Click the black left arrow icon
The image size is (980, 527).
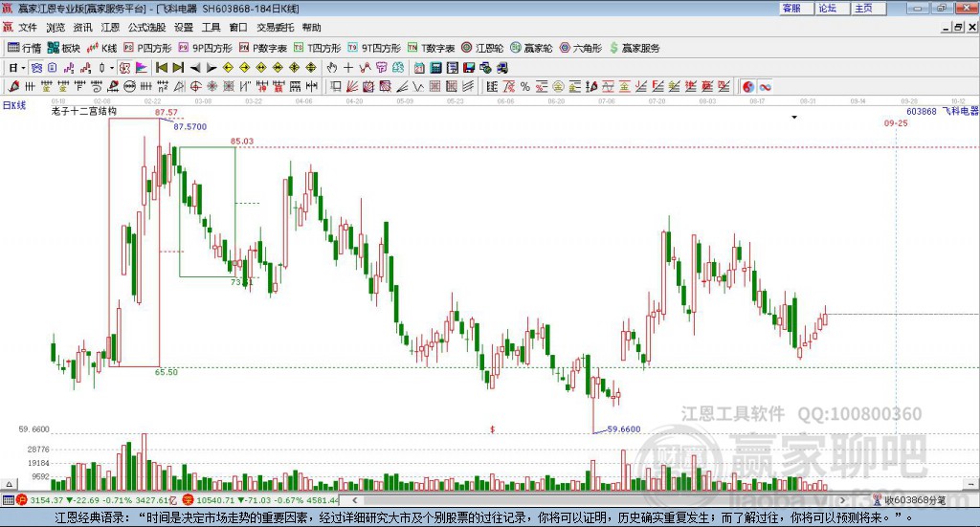click(195, 68)
